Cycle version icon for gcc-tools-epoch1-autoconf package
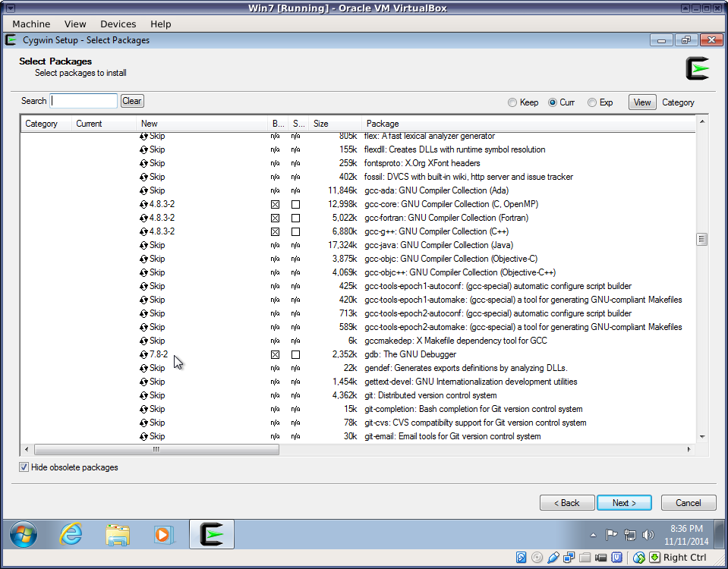The width and height of the screenshot is (728, 569). point(144,286)
